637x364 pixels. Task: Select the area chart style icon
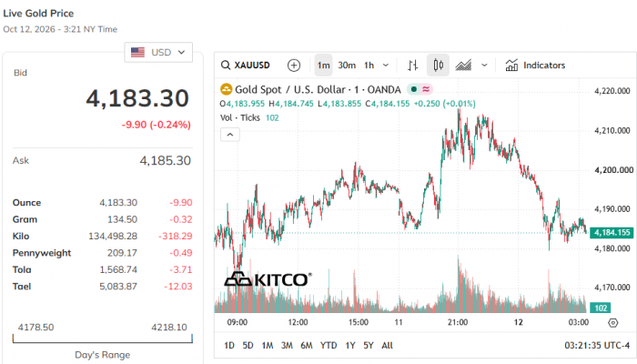click(x=463, y=65)
